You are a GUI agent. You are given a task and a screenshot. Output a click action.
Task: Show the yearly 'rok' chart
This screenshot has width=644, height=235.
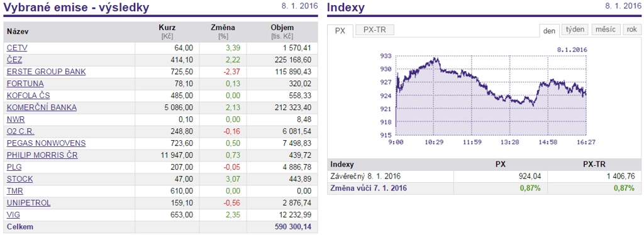(x=632, y=30)
